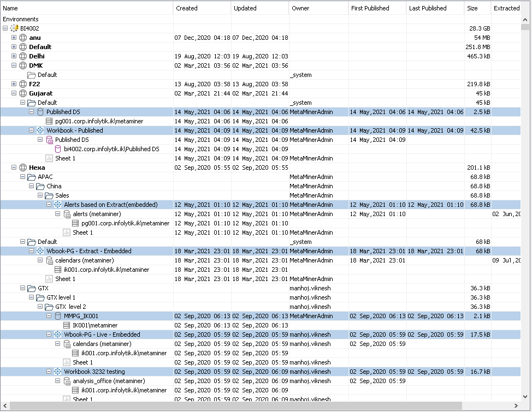
Task: Click the 28.3 GB size value of BI4002
Action: 480,28
